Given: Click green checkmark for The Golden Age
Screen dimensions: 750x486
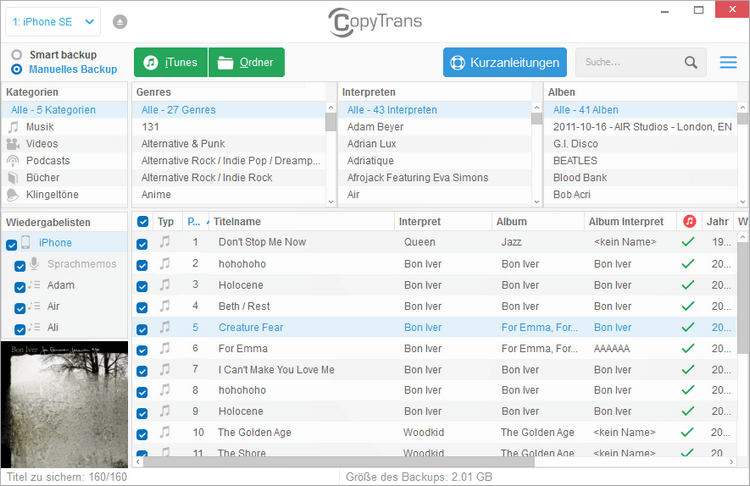Looking at the screenshot, I should tap(688, 432).
